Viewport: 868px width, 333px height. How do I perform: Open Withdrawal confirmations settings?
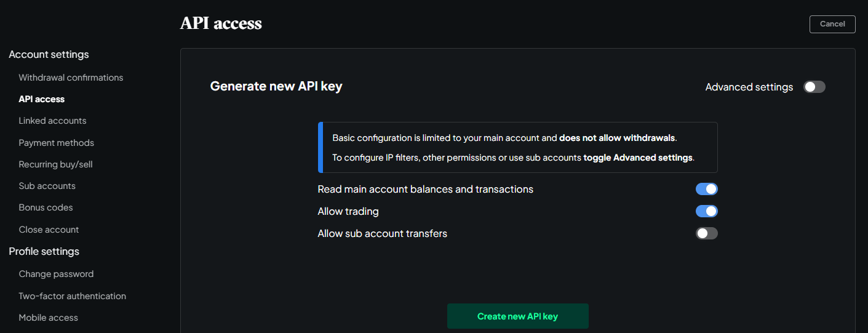(x=71, y=78)
